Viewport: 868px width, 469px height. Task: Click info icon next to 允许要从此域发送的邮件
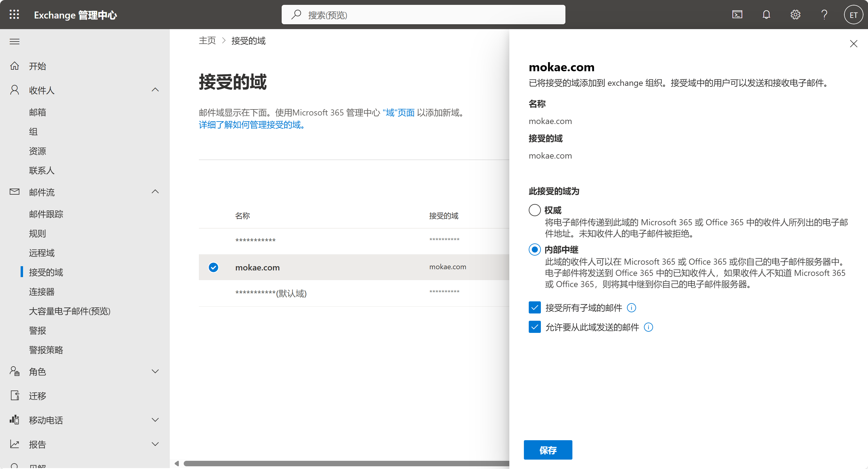648,327
